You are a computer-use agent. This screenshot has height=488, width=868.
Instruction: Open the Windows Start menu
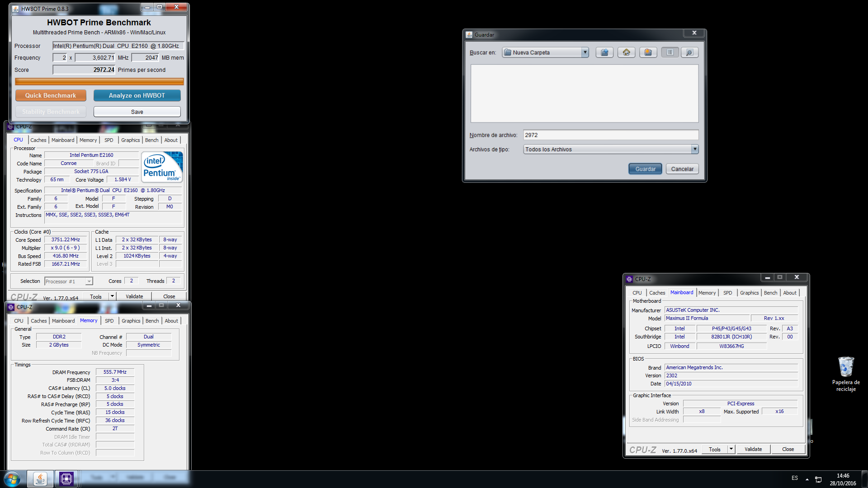12,479
